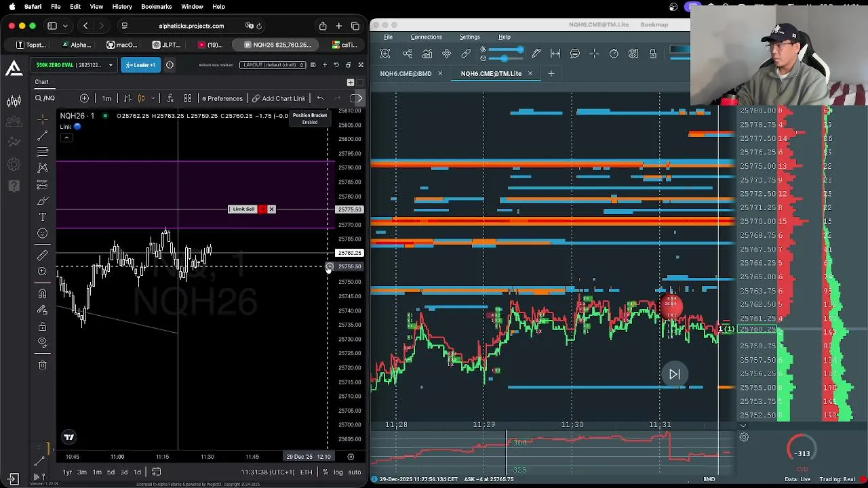Click the crosshair cursor tool in chart sidebar
Viewport: 868px width, 488px height.
tap(42, 119)
